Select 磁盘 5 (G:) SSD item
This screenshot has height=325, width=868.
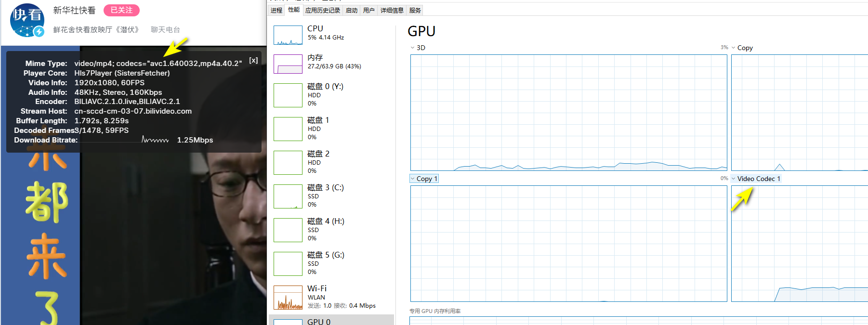tap(331, 263)
